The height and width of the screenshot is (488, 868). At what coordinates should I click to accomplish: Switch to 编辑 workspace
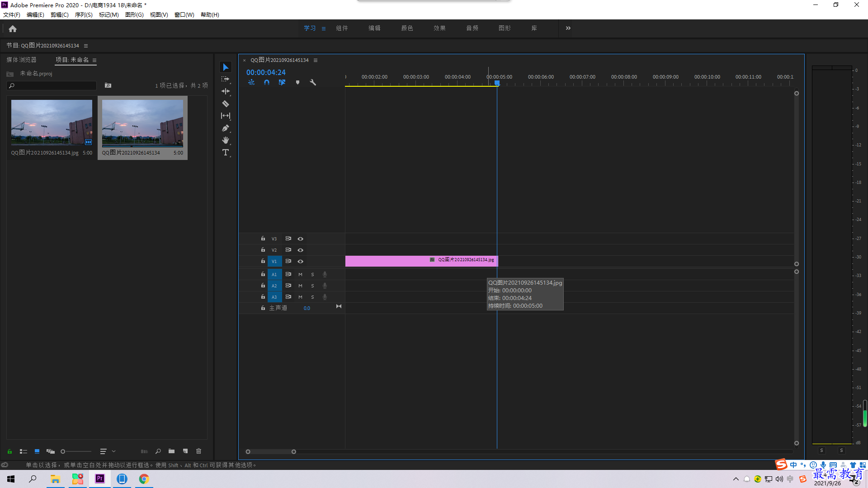[374, 28]
